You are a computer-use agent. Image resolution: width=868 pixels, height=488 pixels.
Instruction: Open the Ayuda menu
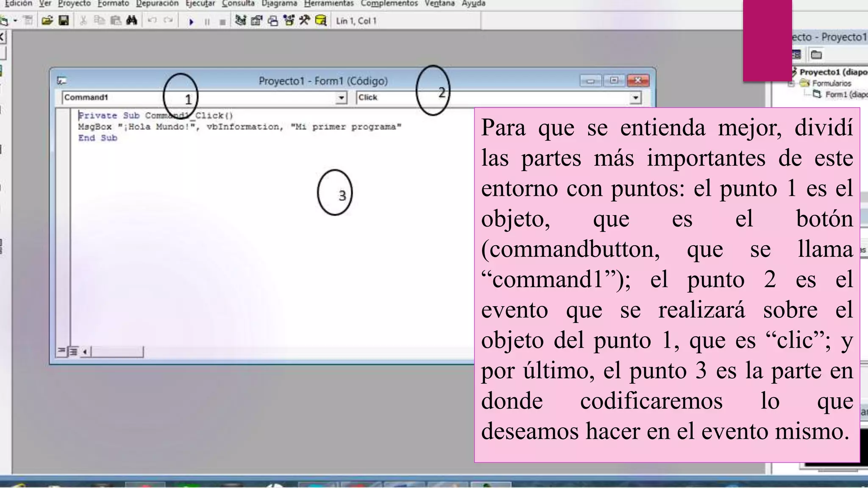pos(473,3)
